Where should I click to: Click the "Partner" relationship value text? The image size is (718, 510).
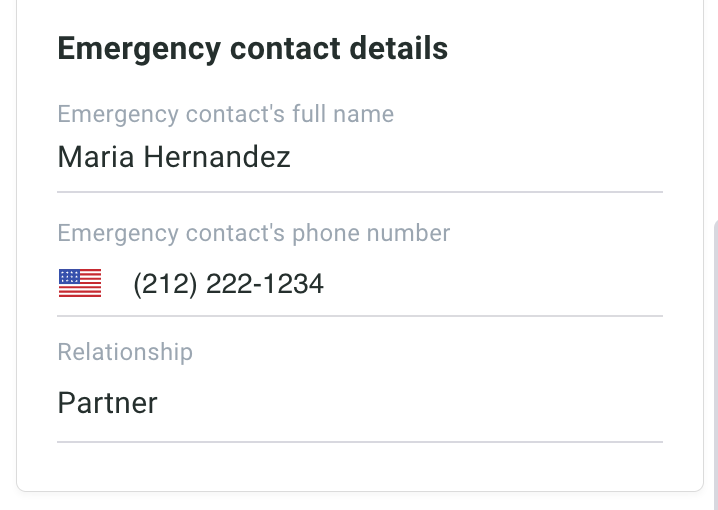(107, 403)
